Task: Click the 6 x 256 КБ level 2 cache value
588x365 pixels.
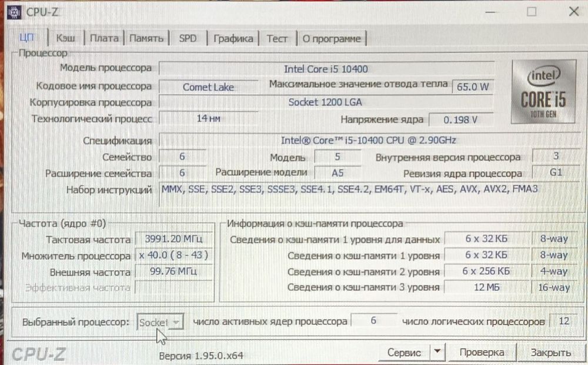Action: pyautogui.click(x=486, y=271)
